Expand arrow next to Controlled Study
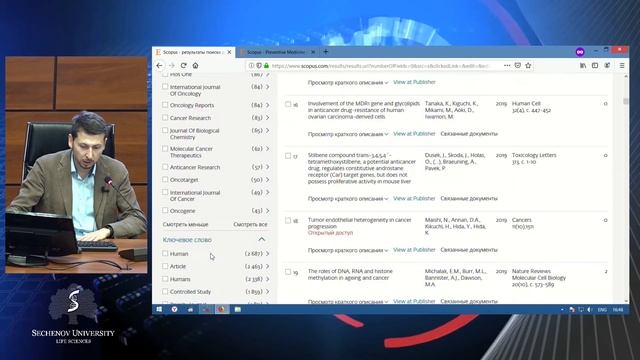 point(268,291)
